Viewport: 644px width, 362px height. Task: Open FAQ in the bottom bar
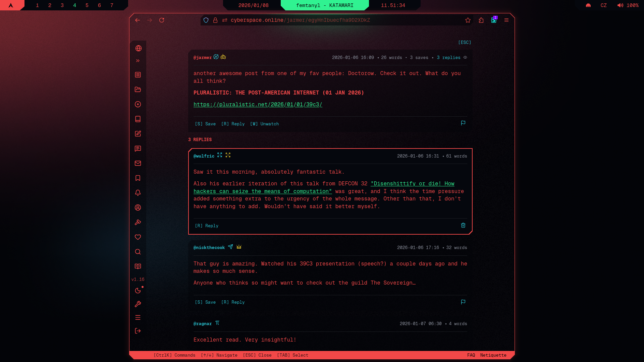pyautogui.click(x=471, y=355)
